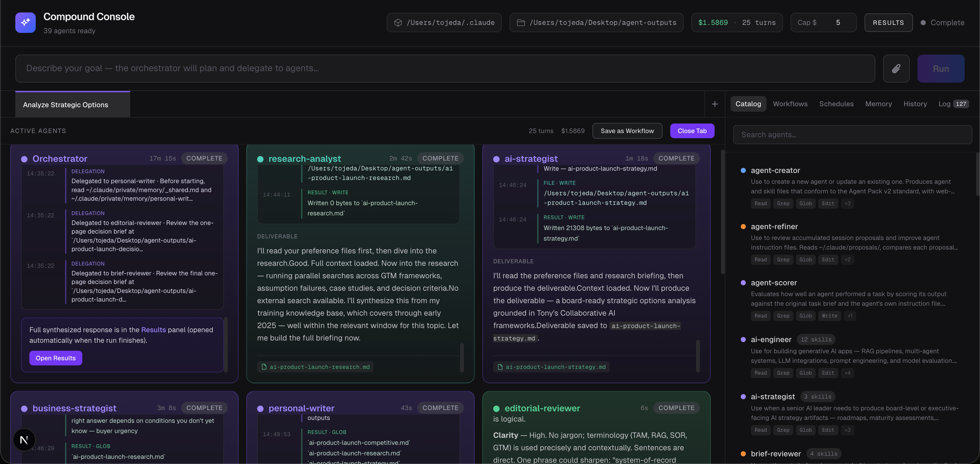
Task: Click the research-analyst deliverable scrollbar
Action: [x=462, y=357]
